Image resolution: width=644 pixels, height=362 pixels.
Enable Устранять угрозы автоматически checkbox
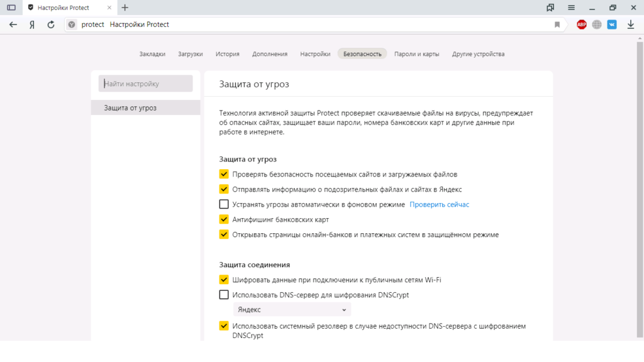[224, 204]
